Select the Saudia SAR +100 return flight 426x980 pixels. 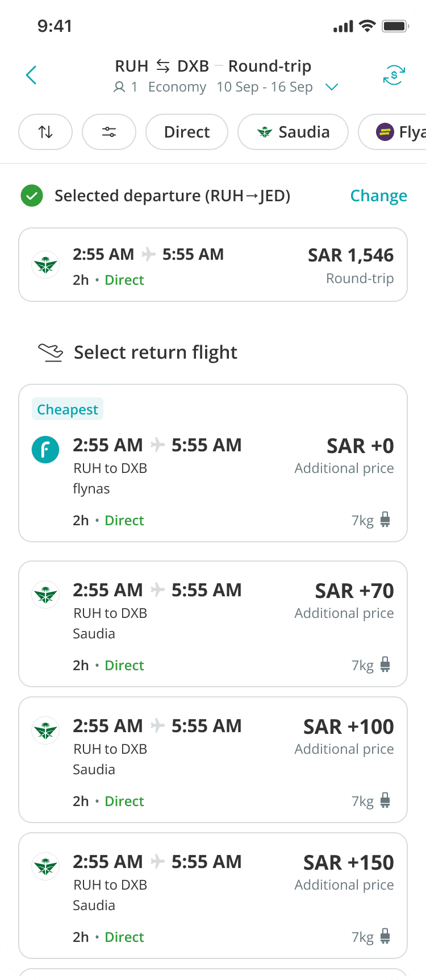[213, 759]
